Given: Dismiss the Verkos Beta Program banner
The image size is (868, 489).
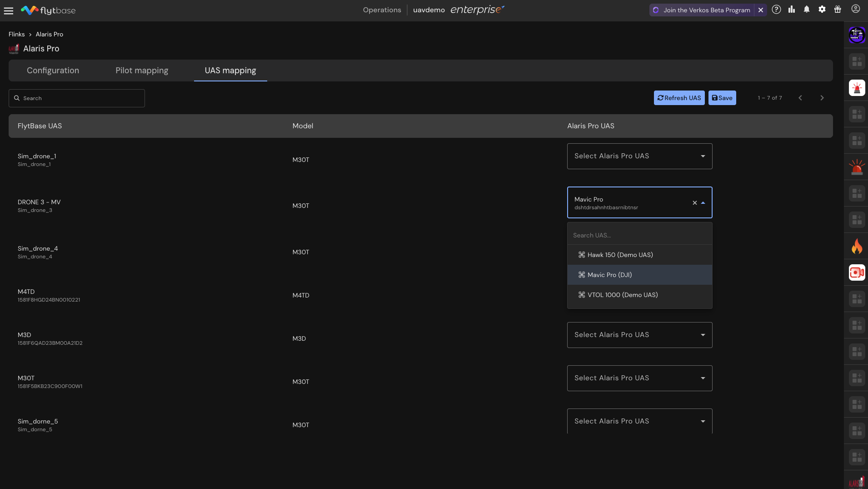Looking at the screenshot, I should tap(761, 10).
